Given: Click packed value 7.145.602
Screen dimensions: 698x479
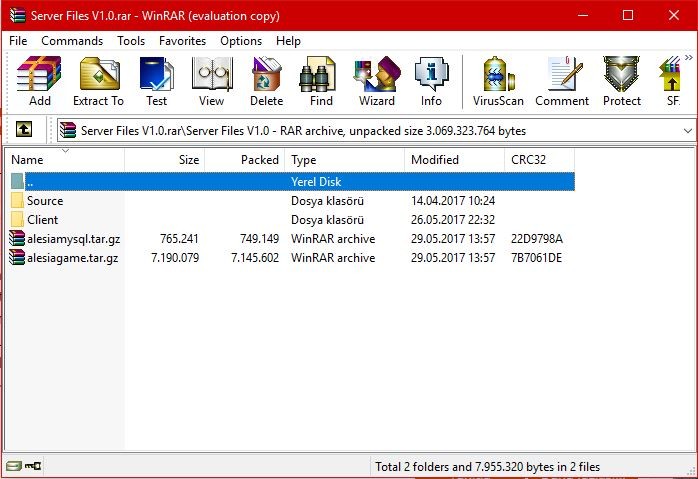Looking at the screenshot, I should (255, 258).
